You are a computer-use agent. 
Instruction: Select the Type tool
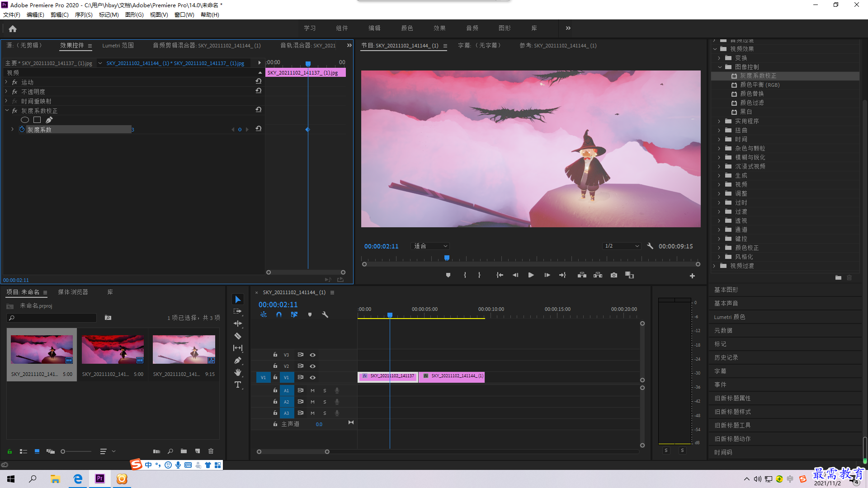pyautogui.click(x=238, y=385)
